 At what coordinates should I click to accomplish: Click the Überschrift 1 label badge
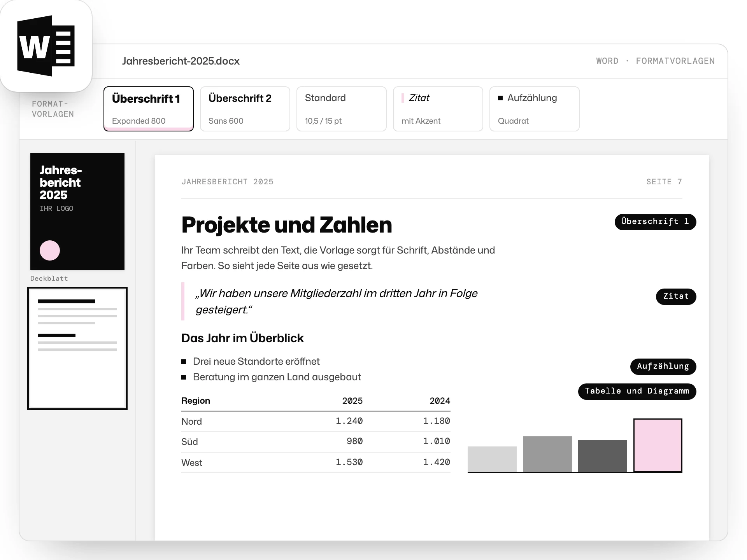pos(655,222)
